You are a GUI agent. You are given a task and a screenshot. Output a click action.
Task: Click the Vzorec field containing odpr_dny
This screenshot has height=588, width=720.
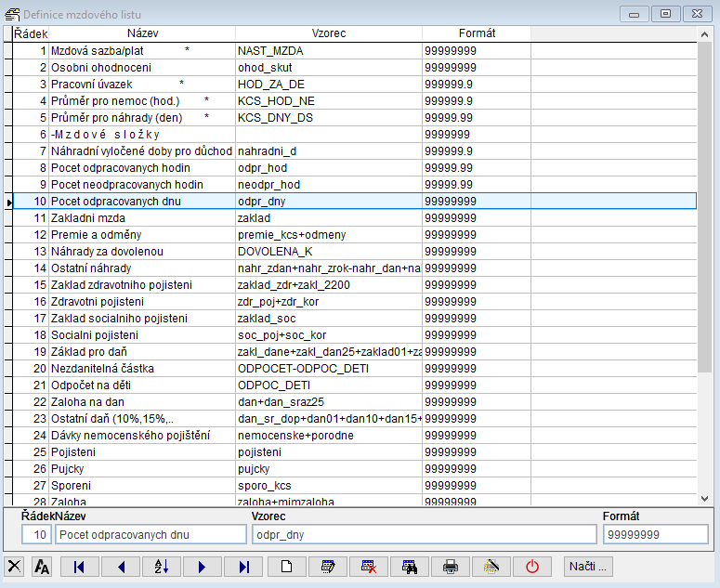425,535
